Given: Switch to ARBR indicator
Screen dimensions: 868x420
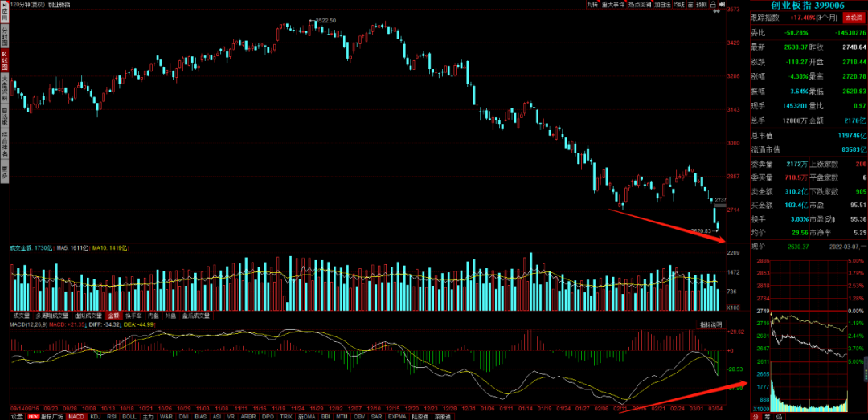Looking at the screenshot, I should 247,416.
